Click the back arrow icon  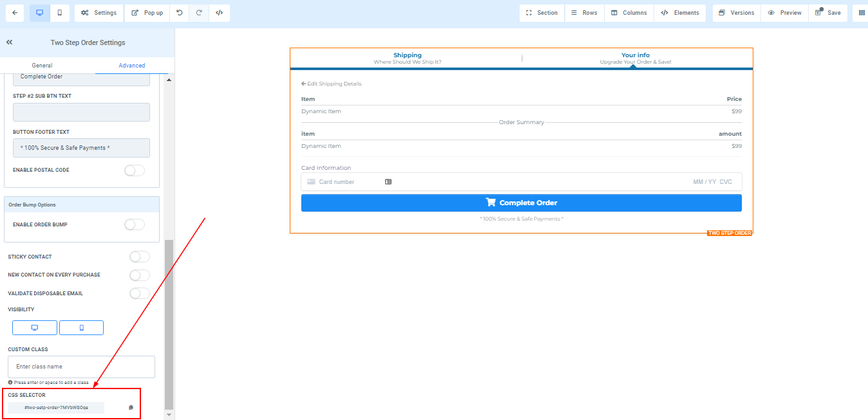pyautogui.click(x=14, y=13)
